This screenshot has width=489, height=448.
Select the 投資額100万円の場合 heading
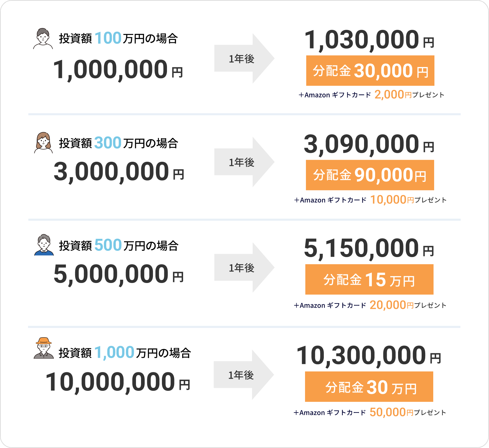(118, 38)
